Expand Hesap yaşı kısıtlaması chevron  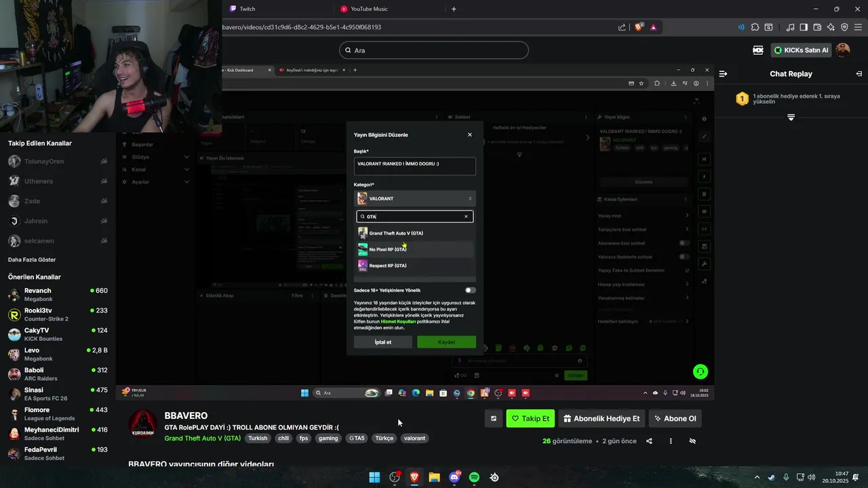[686, 284]
